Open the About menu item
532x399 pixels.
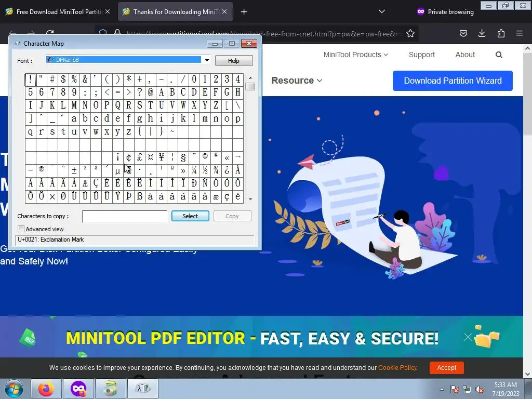(x=465, y=55)
